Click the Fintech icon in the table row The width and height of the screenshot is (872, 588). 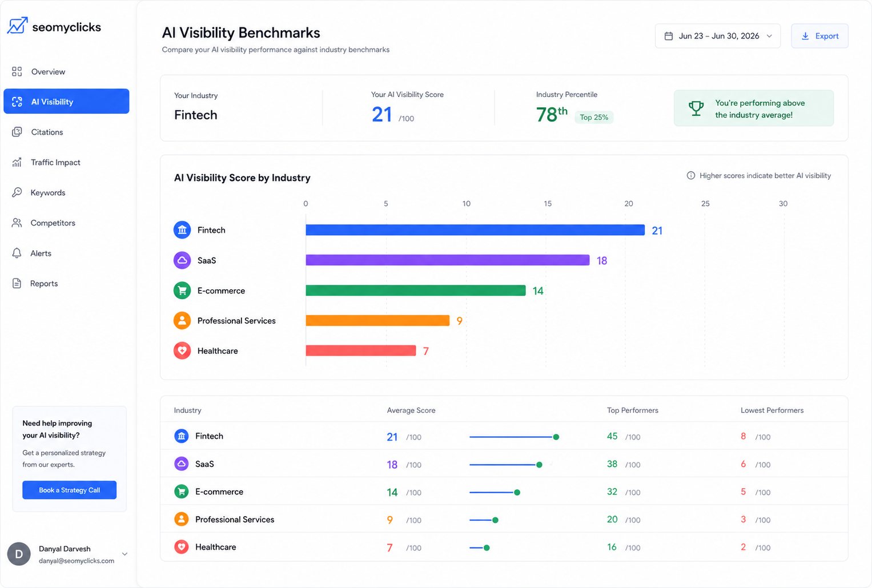(182, 436)
